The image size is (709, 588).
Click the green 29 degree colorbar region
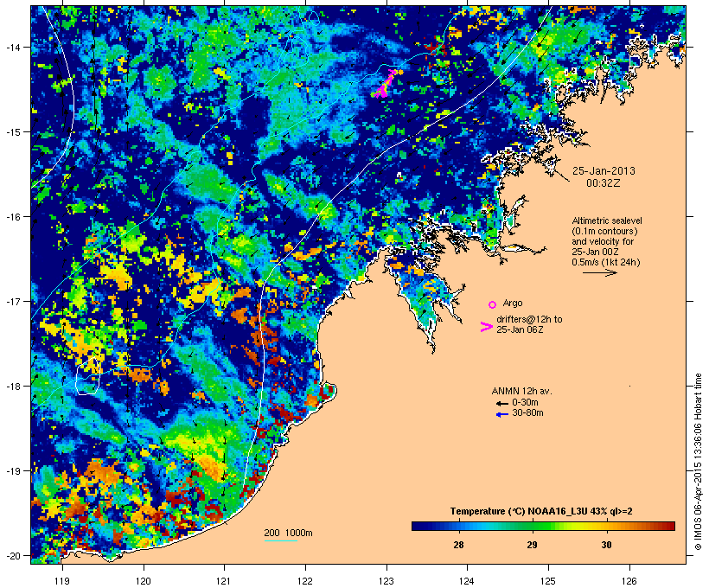533,526
